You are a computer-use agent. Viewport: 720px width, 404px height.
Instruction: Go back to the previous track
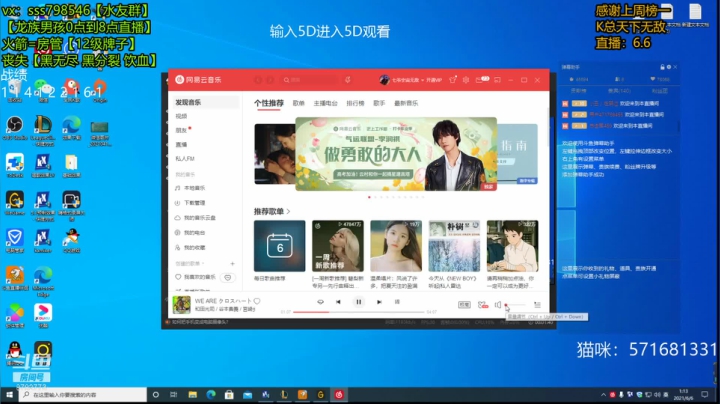pyautogui.click(x=338, y=302)
